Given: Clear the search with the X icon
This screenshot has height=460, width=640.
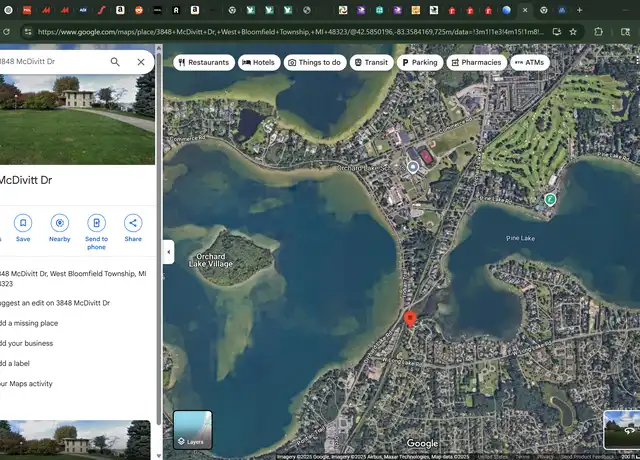Looking at the screenshot, I should coord(141,62).
